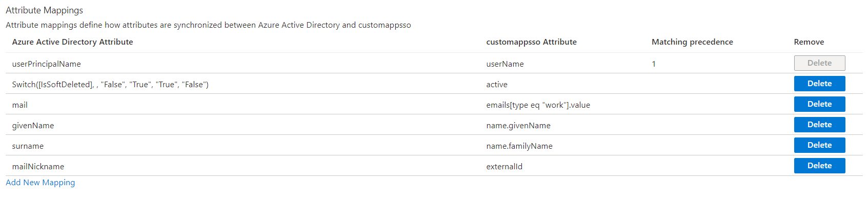
Task: Select the surname source attribute
Action: point(28,146)
